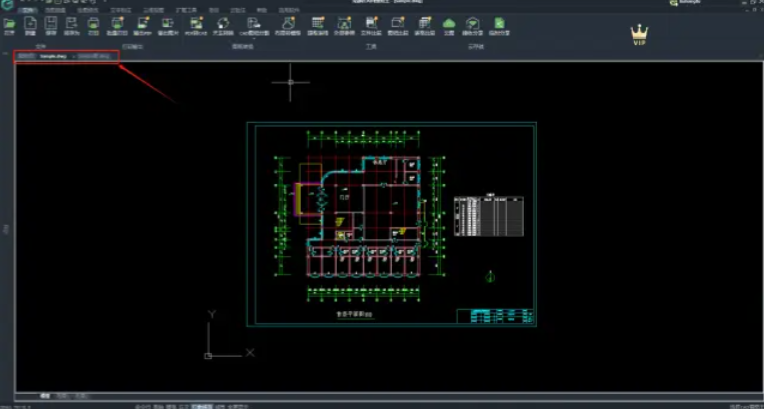Click the save floppy disk icon
This screenshot has height=409, width=764.
pos(50,22)
